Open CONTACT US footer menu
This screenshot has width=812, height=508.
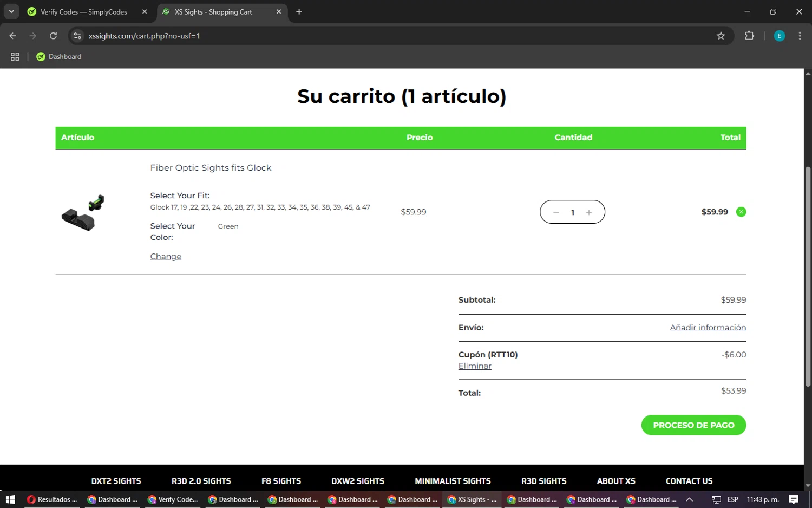click(x=689, y=481)
